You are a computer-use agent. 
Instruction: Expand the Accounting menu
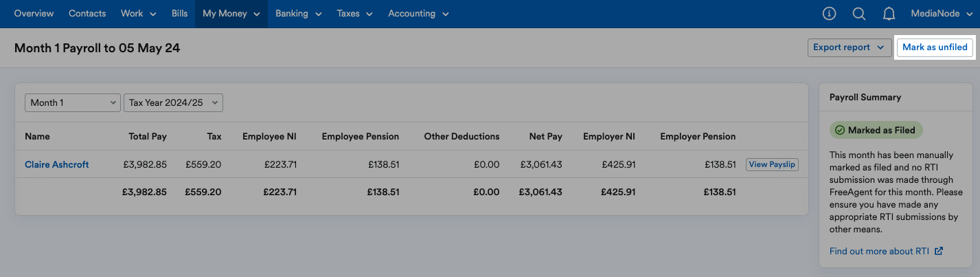(x=418, y=14)
